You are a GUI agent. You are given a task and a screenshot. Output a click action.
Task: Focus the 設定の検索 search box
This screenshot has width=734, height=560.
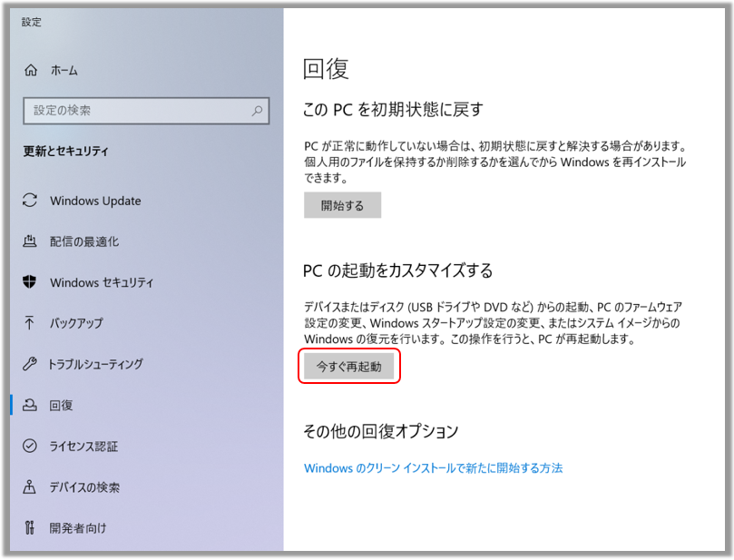(146, 111)
